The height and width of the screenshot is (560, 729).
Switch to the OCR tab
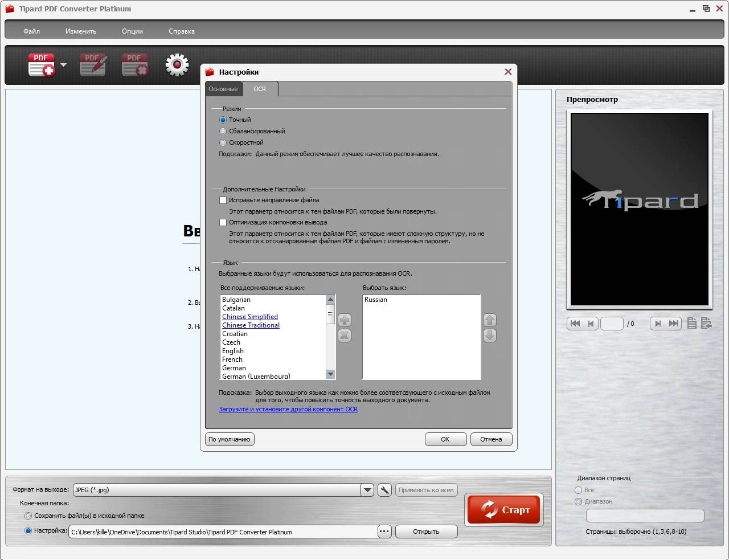coord(260,89)
